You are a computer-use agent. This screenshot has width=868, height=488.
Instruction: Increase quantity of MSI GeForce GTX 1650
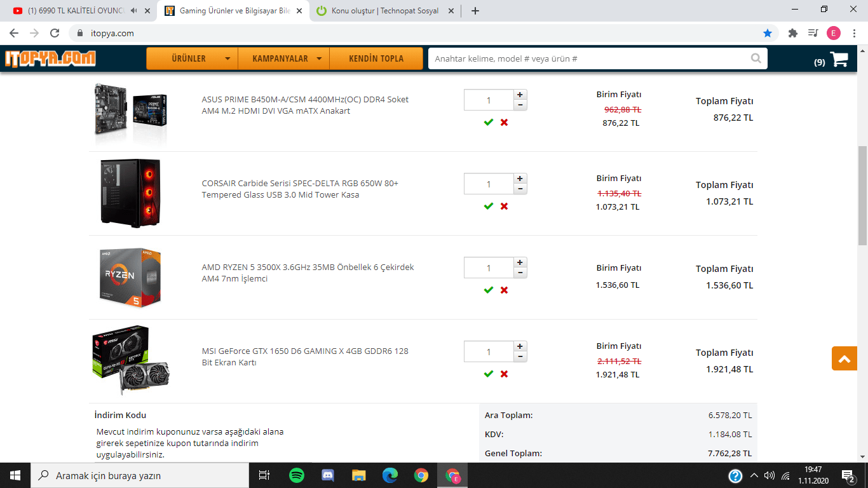520,346
